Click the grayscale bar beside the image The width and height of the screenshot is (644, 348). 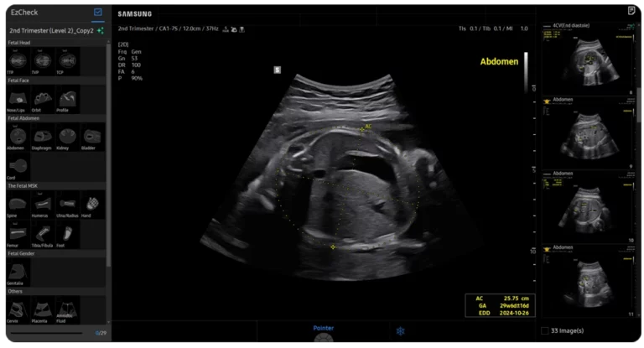(526, 73)
